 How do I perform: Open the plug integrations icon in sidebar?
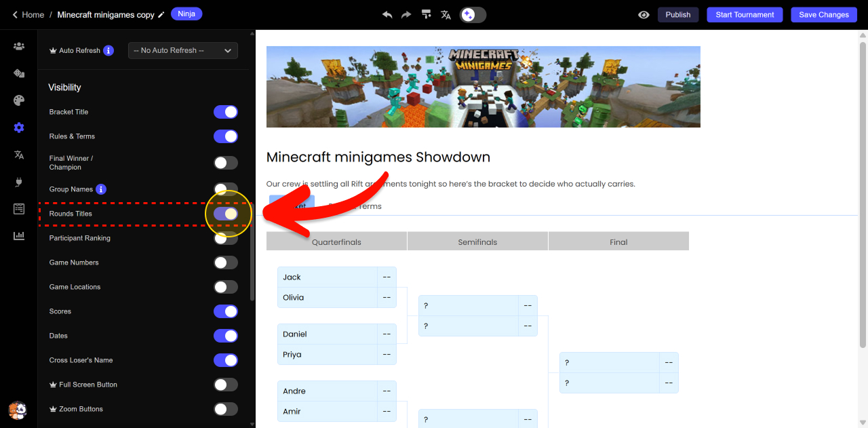tap(19, 182)
